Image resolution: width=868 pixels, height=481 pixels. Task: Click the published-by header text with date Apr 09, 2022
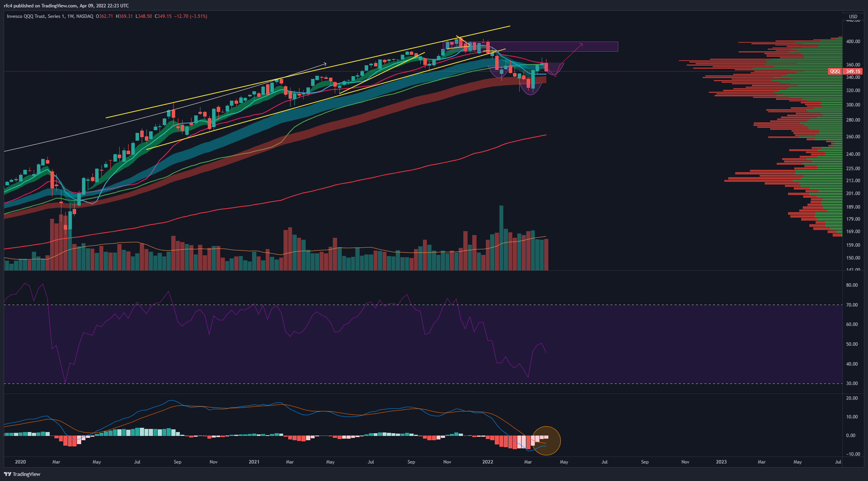[x=66, y=6]
